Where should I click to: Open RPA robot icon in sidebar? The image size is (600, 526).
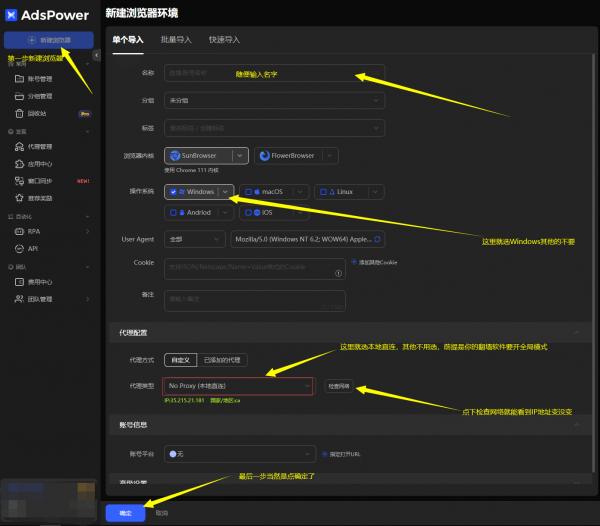click(19, 231)
